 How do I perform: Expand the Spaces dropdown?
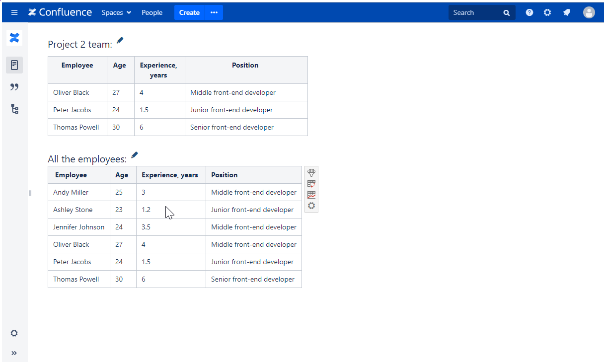[116, 12]
